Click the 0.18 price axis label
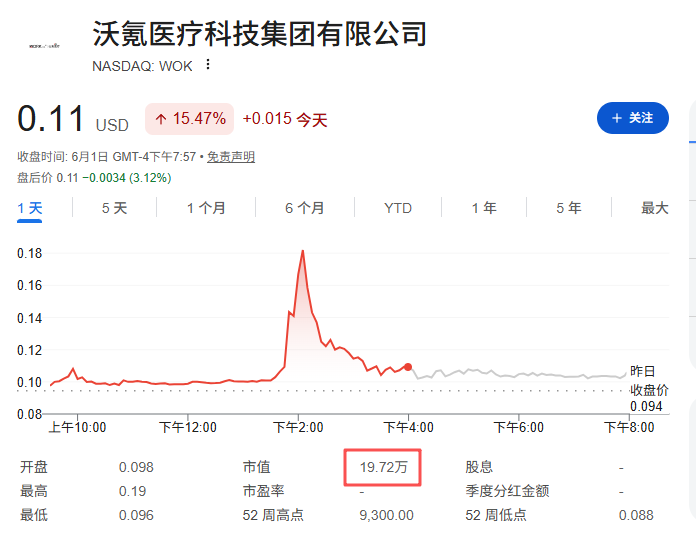This screenshot has width=696, height=542. [29, 253]
